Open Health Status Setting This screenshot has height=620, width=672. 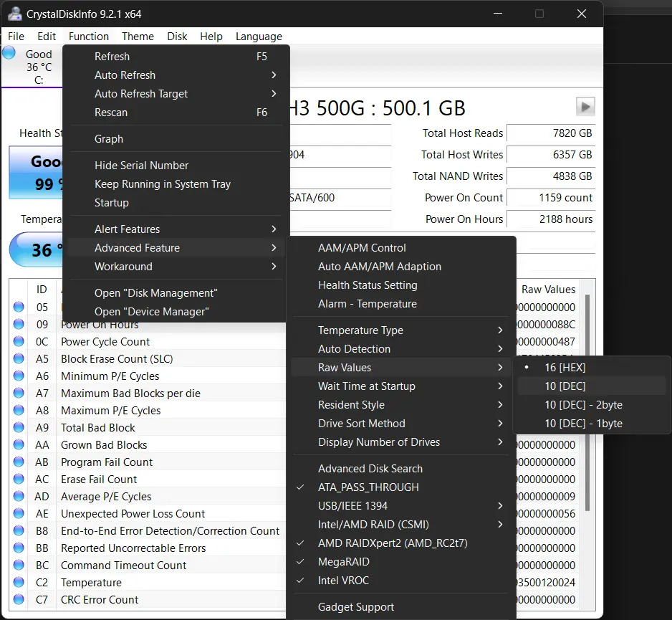[400, 285]
